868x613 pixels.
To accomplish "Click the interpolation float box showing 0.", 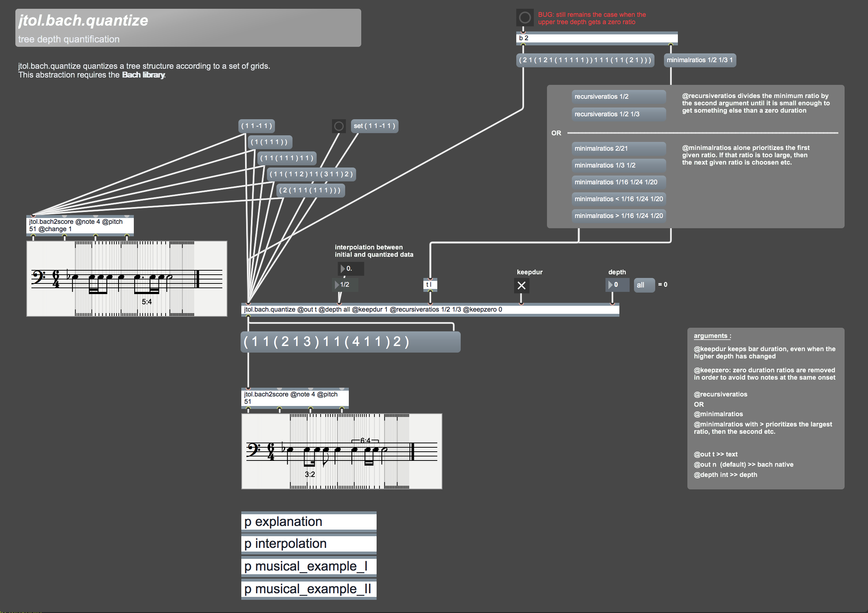I will pyautogui.click(x=351, y=268).
